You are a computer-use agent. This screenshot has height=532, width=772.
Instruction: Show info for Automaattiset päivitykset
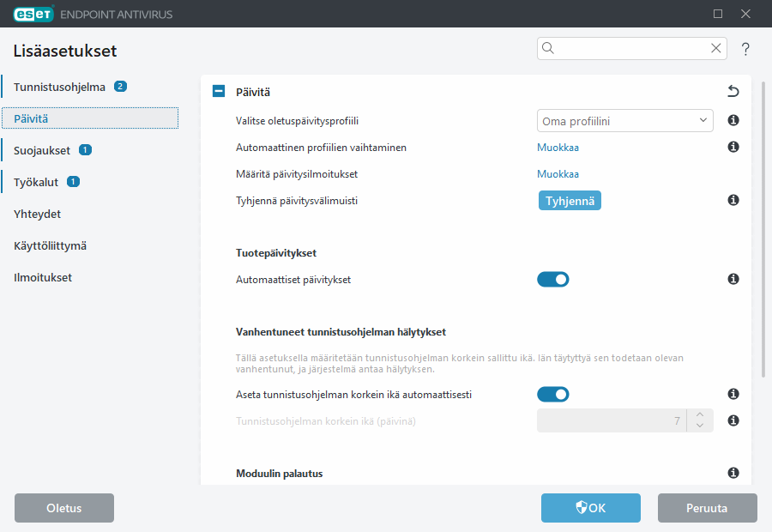[733, 279]
